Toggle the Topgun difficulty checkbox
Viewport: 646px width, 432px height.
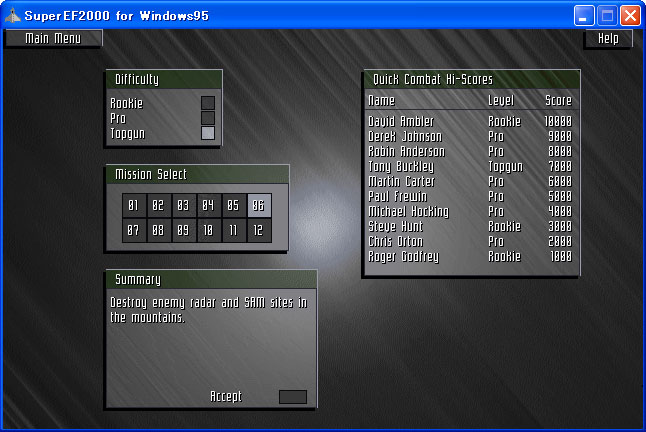click(208, 133)
